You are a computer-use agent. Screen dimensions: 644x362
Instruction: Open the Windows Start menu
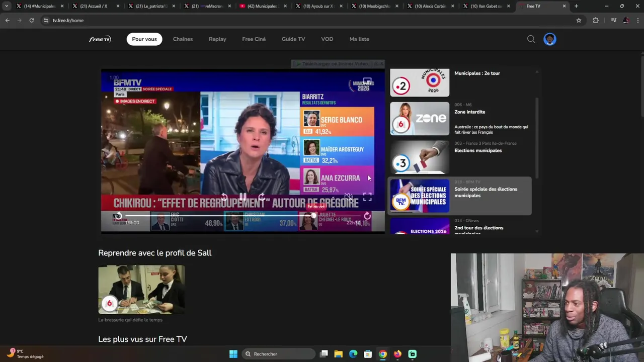point(233,354)
